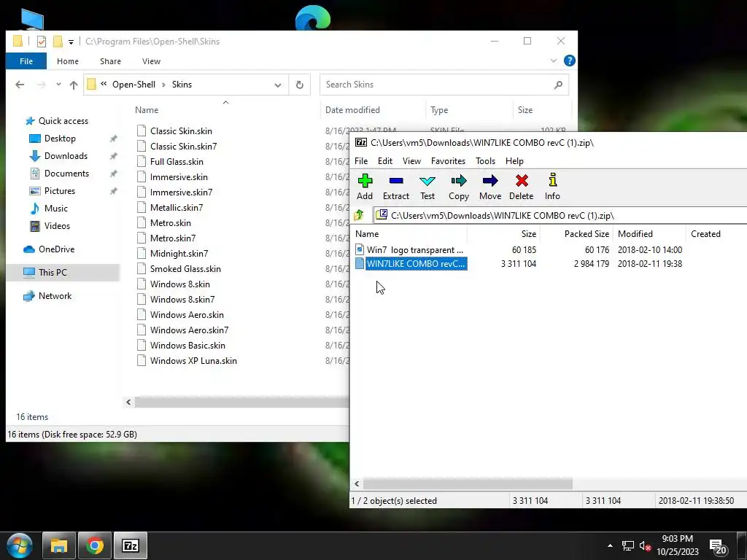Screen dimensions: 747x560
Task: Sort 7-Zip list by Size column
Action: [x=528, y=234]
